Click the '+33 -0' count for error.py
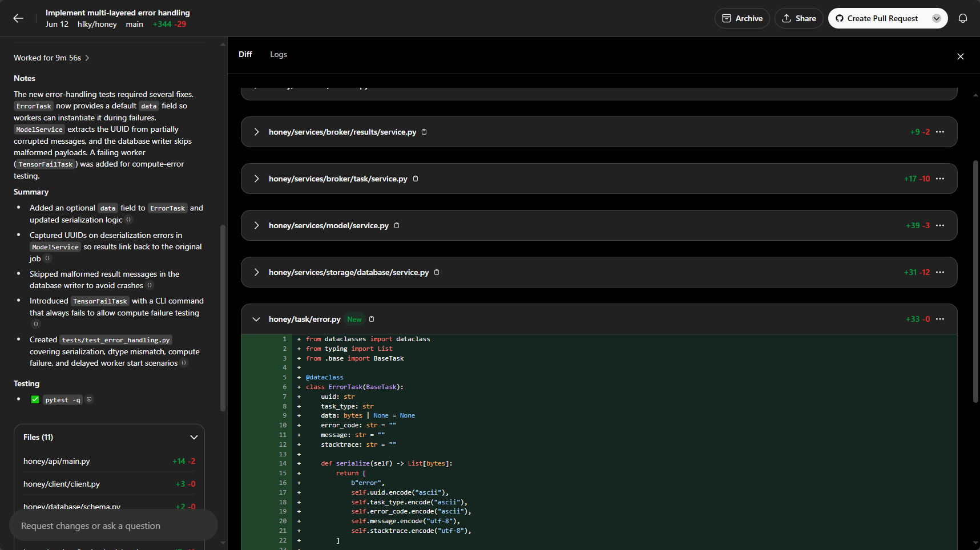This screenshot has width=980, height=550. click(918, 319)
